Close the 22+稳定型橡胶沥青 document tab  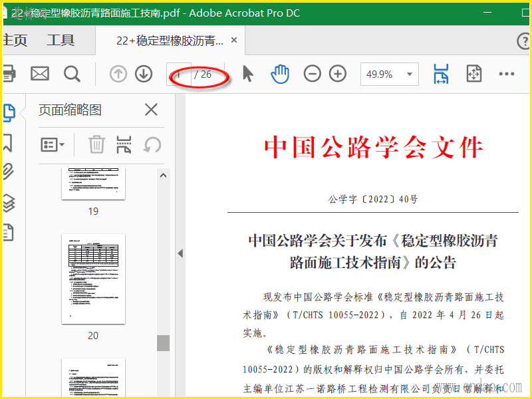[x=234, y=40]
